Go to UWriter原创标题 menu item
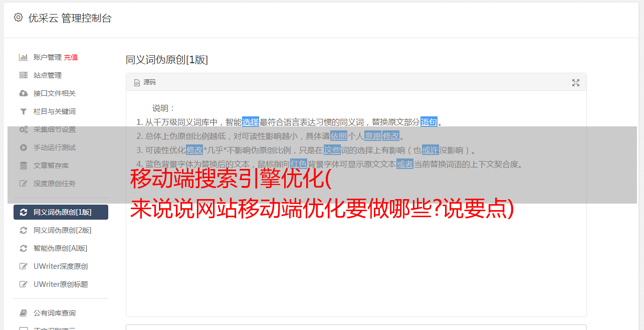644x330 pixels. 61,284
